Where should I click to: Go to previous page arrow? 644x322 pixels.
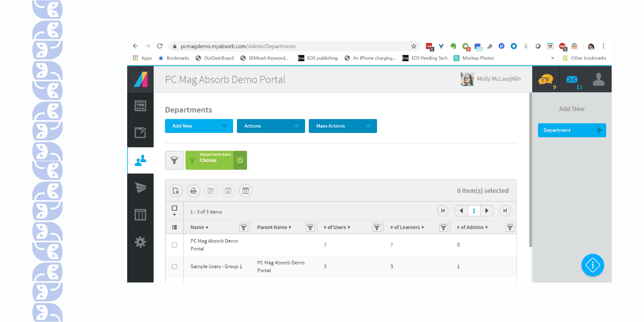coord(461,211)
